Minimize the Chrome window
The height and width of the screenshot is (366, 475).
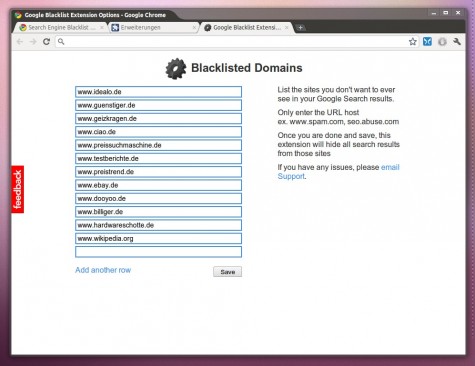(x=434, y=13)
